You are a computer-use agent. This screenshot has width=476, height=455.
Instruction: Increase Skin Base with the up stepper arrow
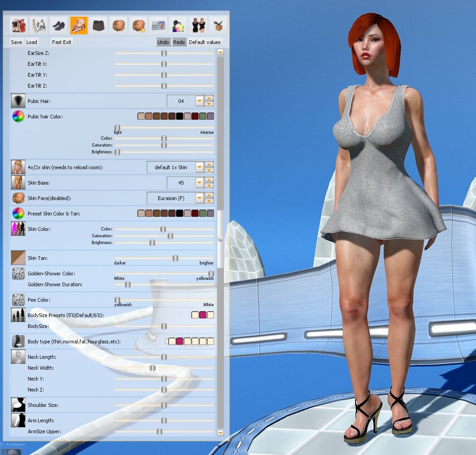209,180
